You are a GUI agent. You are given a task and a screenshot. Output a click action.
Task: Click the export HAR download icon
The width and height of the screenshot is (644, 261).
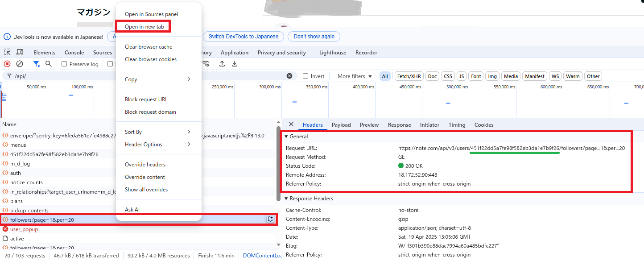point(235,64)
